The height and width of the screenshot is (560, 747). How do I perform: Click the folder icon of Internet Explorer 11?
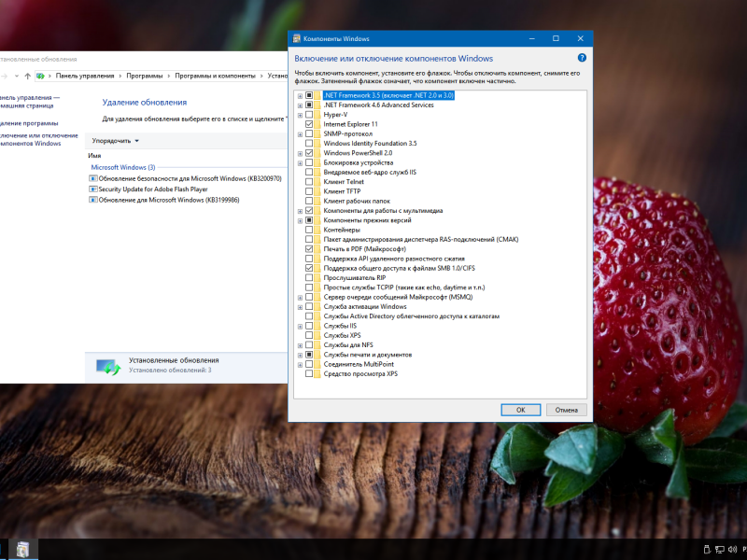[x=317, y=124]
